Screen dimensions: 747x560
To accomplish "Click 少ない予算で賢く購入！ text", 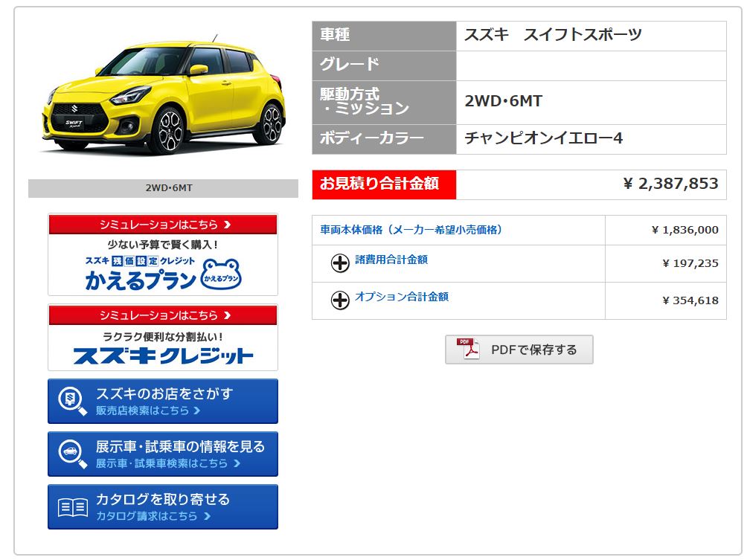I will coord(163,245).
